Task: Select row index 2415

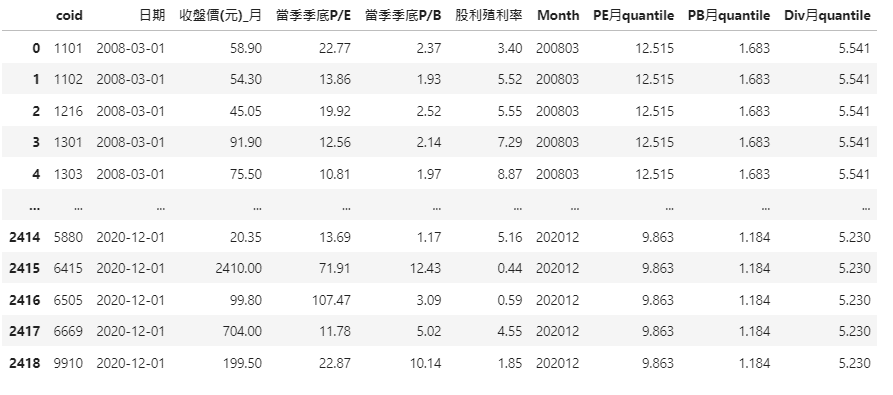Action: point(24,268)
